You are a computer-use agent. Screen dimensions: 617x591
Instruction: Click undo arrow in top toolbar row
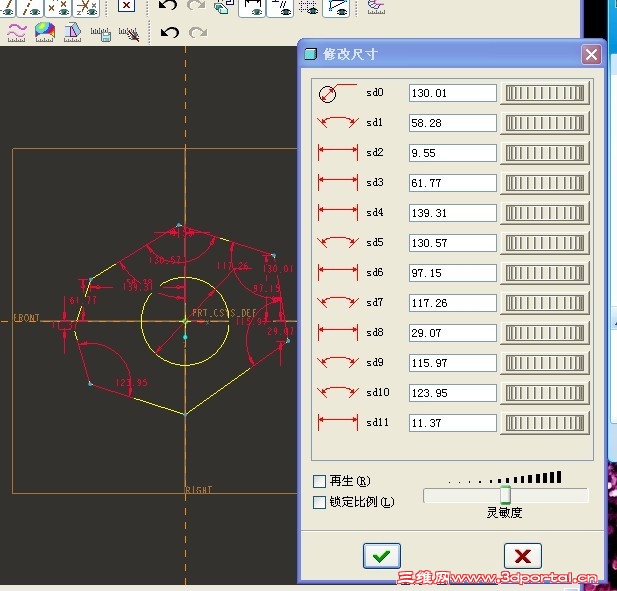[168, 6]
